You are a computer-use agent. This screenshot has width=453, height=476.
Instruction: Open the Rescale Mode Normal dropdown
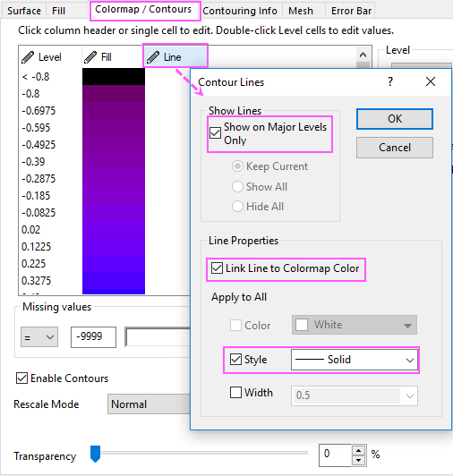pos(149,404)
